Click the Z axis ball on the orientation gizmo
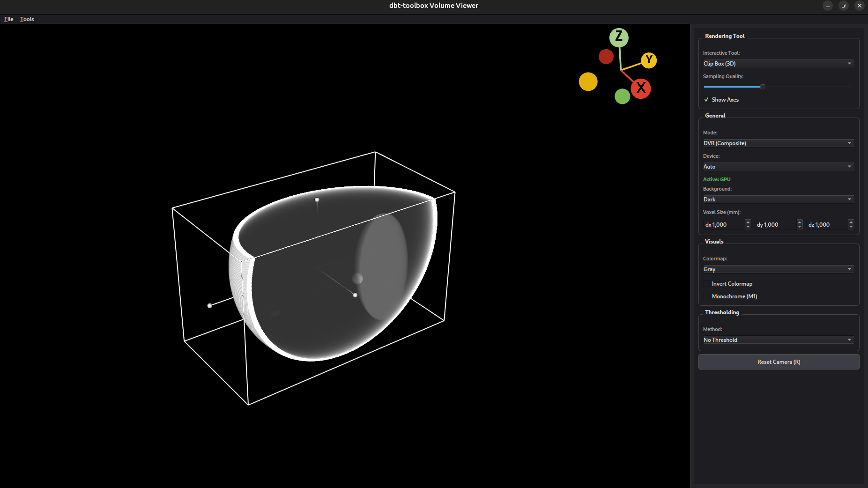868x488 pixels. coord(619,37)
